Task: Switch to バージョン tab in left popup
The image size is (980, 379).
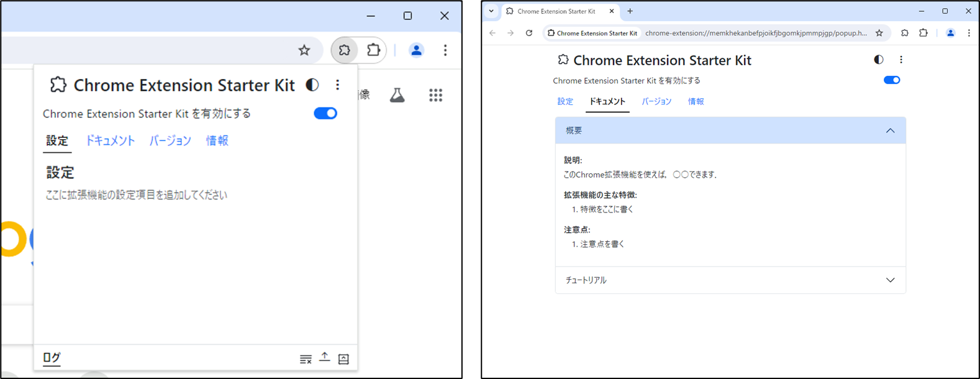Action: pyautogui.click(x=170, y=141)
